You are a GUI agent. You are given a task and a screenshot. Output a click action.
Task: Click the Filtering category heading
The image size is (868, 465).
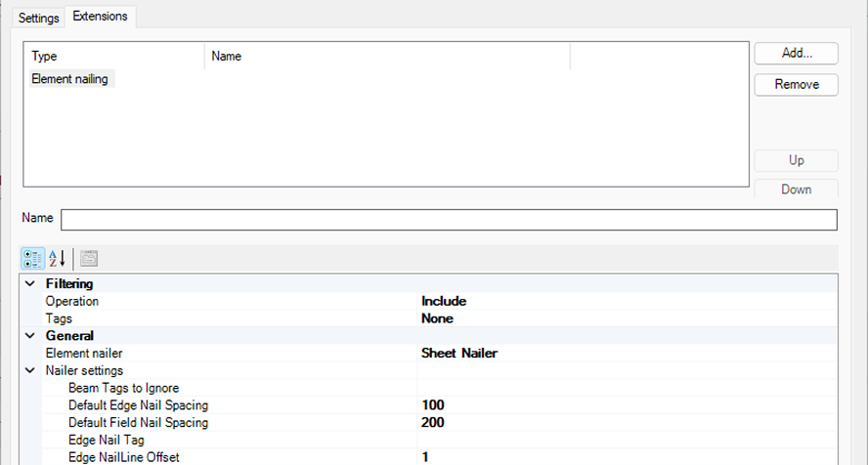[69, 283]
